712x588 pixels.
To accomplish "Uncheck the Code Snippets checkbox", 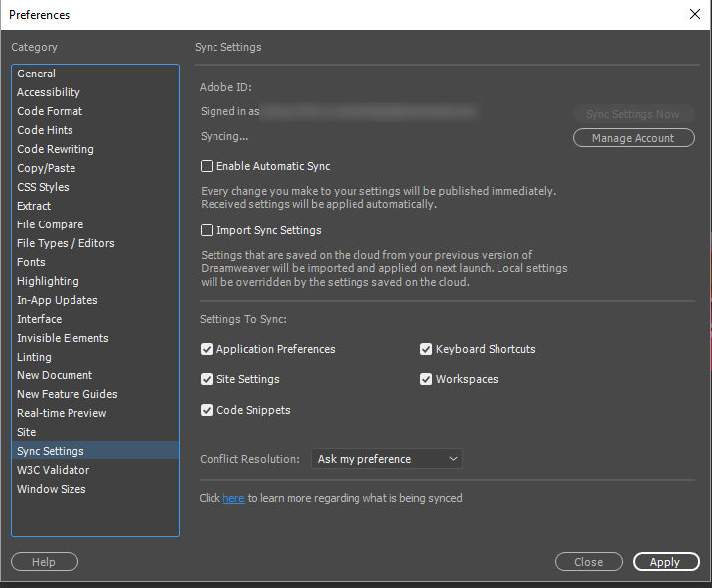I will (207, 410).
